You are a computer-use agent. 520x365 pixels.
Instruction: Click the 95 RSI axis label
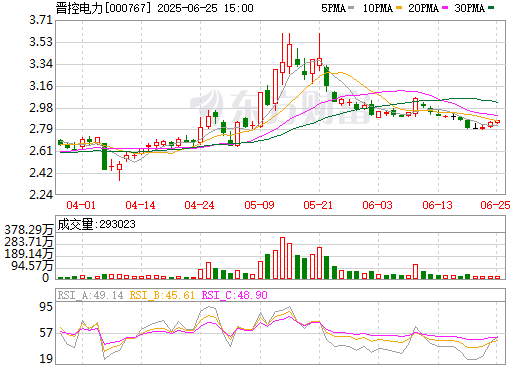click(x=46, y=307)
